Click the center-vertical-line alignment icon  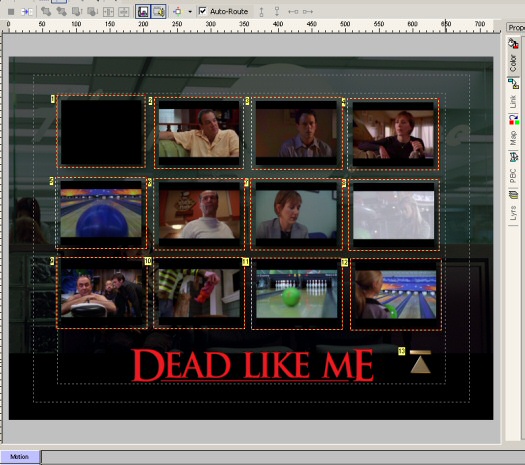[108, 12]
